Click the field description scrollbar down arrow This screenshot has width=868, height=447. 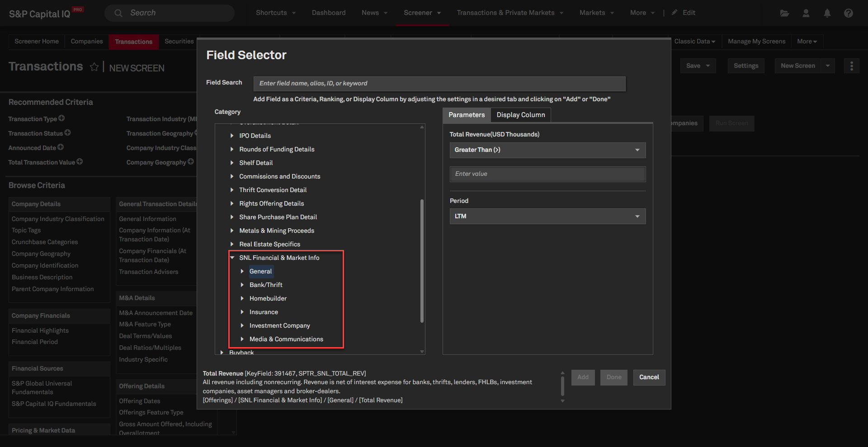(x=562, y=401)
